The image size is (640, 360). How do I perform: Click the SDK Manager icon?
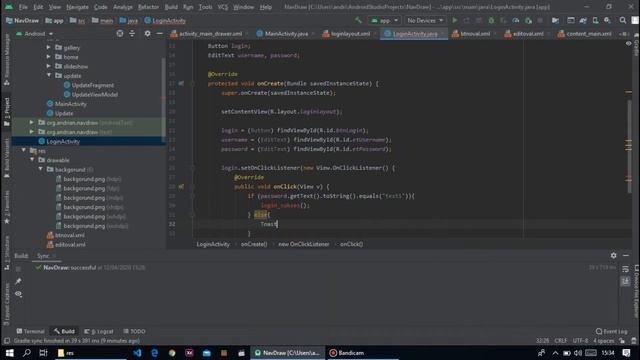coord(607,20)
